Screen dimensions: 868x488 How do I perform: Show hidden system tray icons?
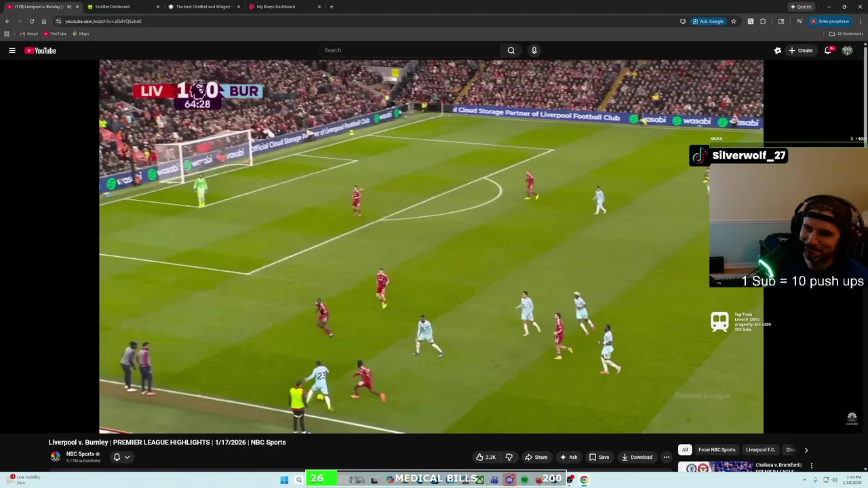click(x=806, y=480)
